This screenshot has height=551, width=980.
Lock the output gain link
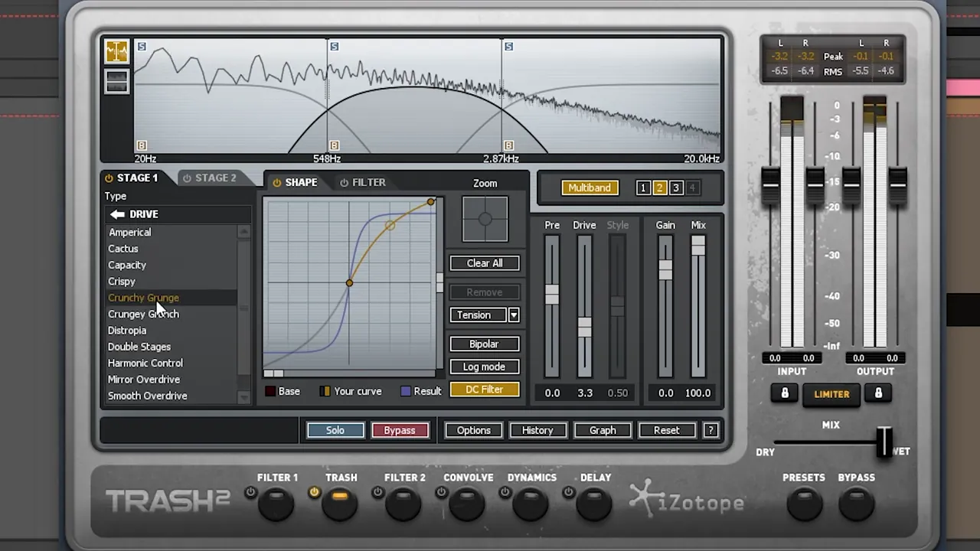pyautogui.click(x=878, y=393)
